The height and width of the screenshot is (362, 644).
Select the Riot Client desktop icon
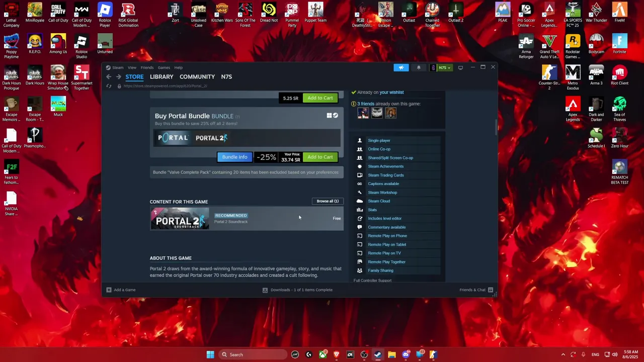pos(619,75)
